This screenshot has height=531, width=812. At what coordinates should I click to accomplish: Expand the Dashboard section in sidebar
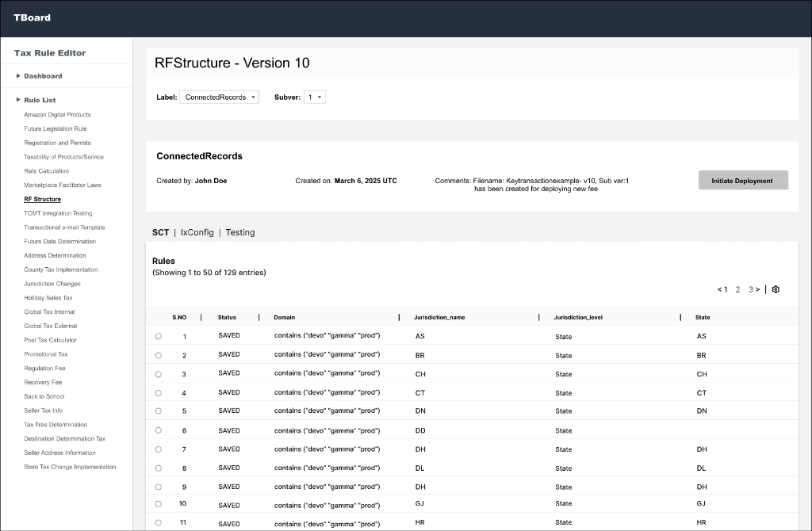pos(19,76)
